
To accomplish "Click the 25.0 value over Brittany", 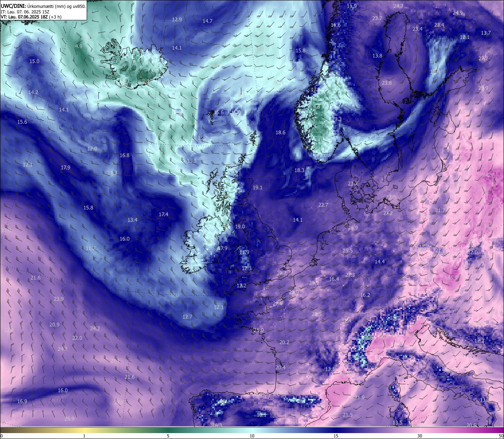I will click(x=259, y=330).
